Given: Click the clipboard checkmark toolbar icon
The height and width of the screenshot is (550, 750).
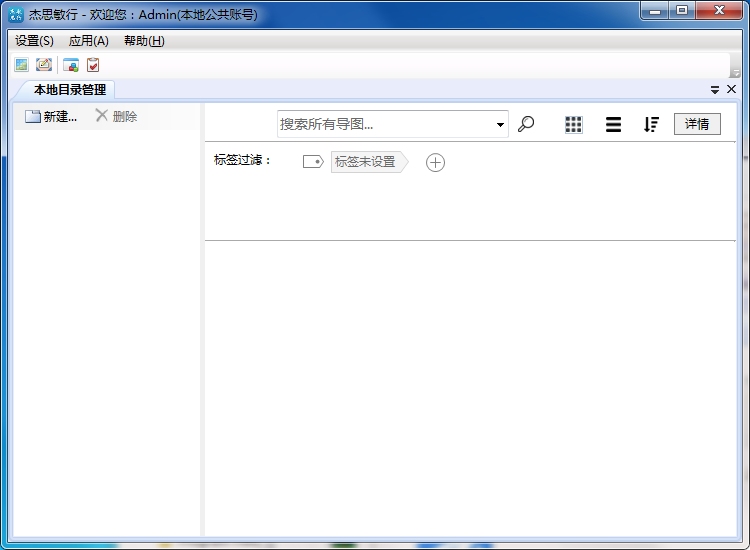Looking at the screenshot, I should tap(93, 65).
